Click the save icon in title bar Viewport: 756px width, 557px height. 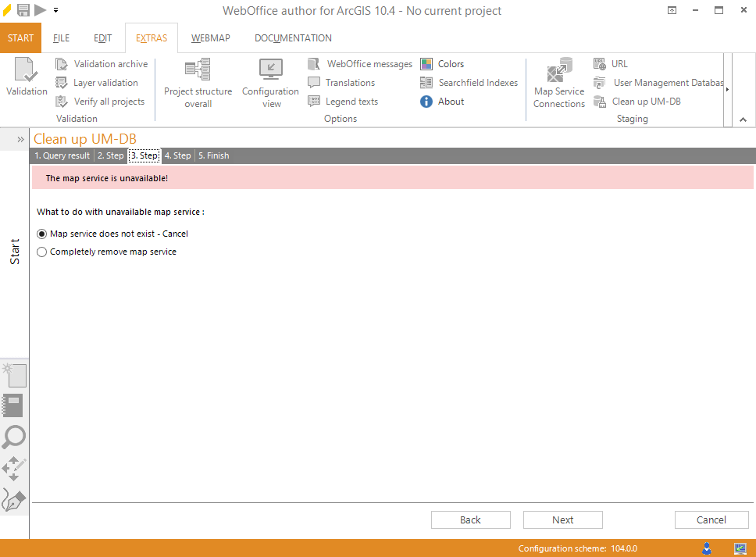23,10
